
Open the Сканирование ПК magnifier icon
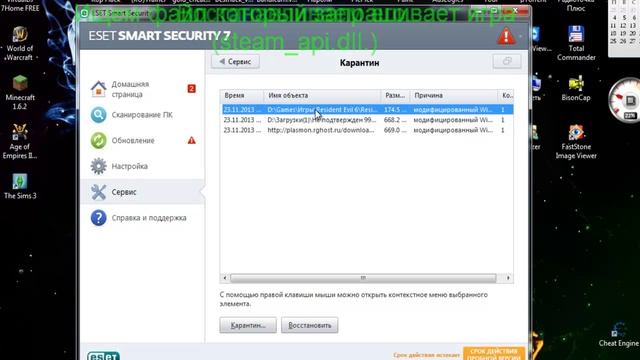click(x=98, y=115)
